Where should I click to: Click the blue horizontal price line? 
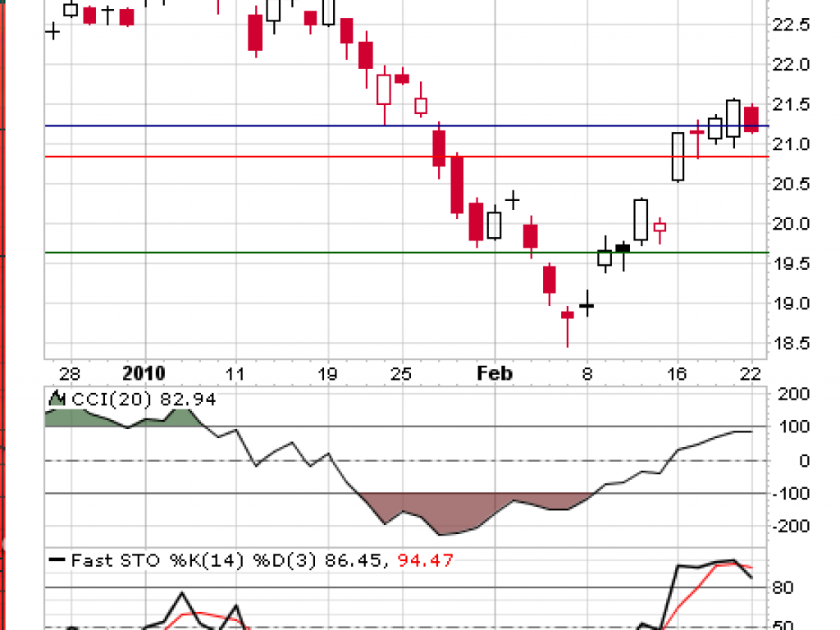[407, 126]
